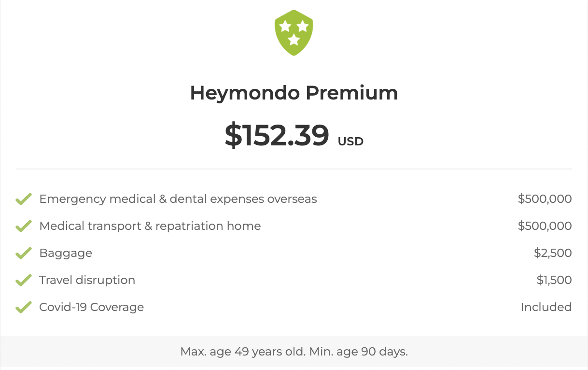Image resolution: width=588 pixels, height=370 pixels.
Task: Click the checkmark next to Baggage
Action: click(24, 253)
